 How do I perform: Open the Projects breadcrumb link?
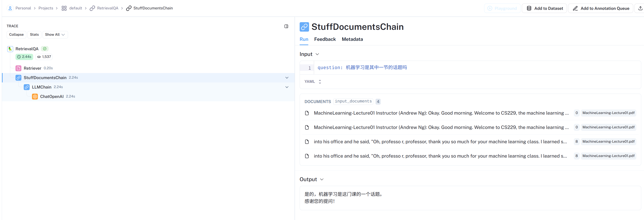point(46,8)
